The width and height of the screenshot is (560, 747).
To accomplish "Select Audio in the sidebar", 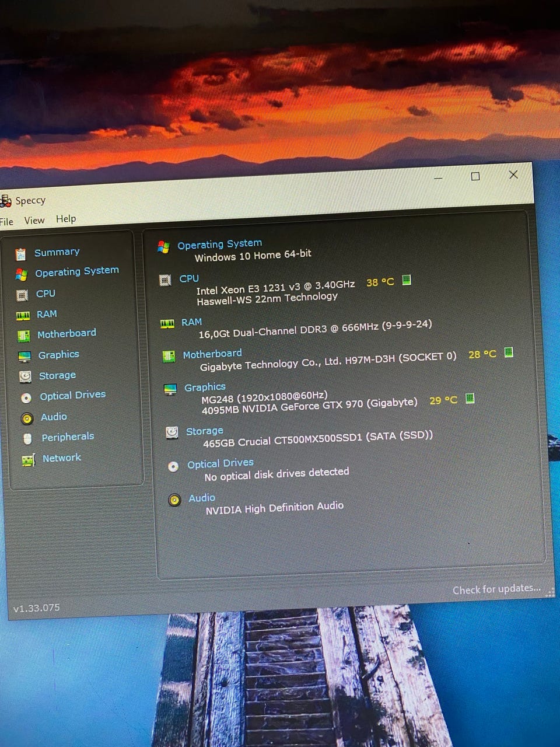I will point(54,417).
